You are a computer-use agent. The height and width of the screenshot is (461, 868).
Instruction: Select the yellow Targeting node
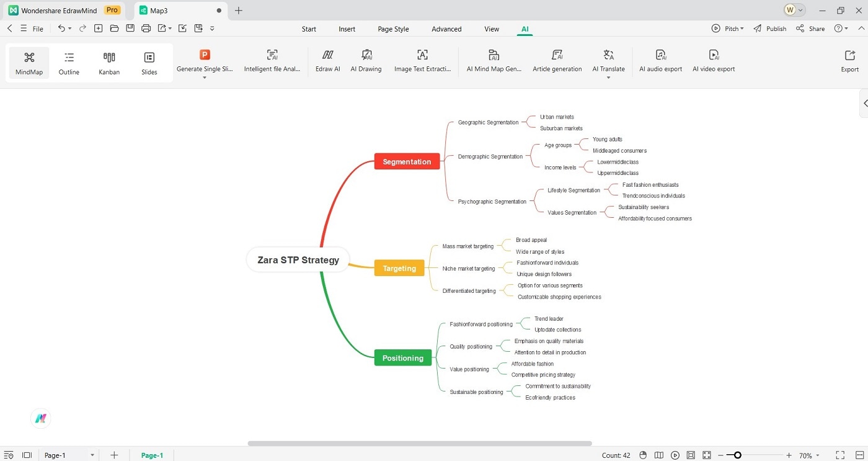(x=399, y=268)
